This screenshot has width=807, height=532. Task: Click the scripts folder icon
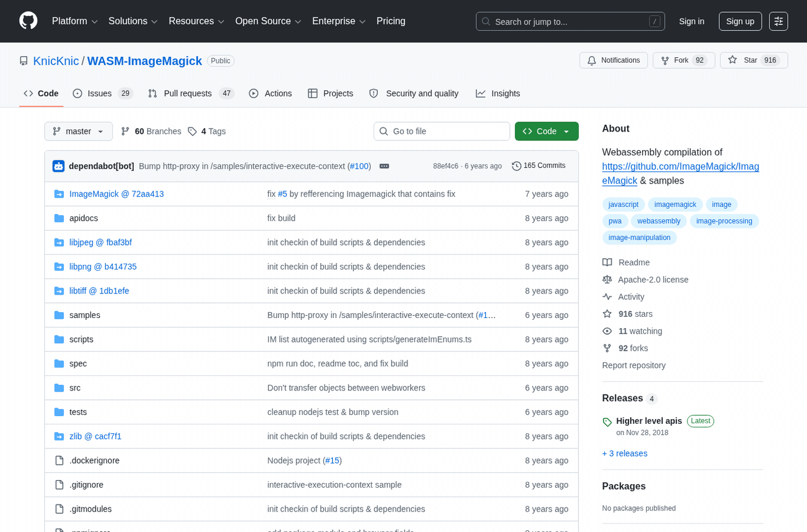59,340
